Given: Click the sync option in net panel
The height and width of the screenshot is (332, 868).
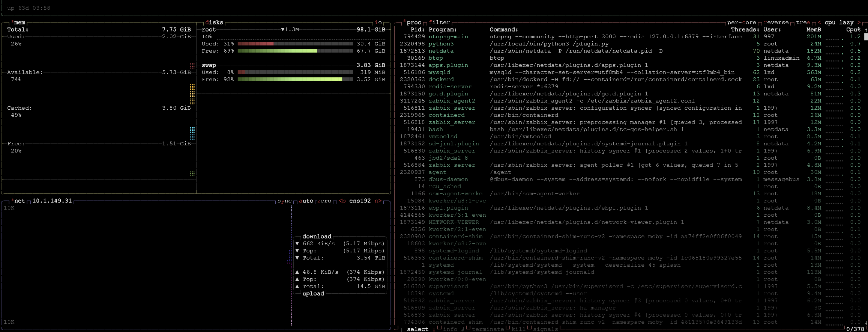Looking at the screenshot, I should (x=284, y=201).
